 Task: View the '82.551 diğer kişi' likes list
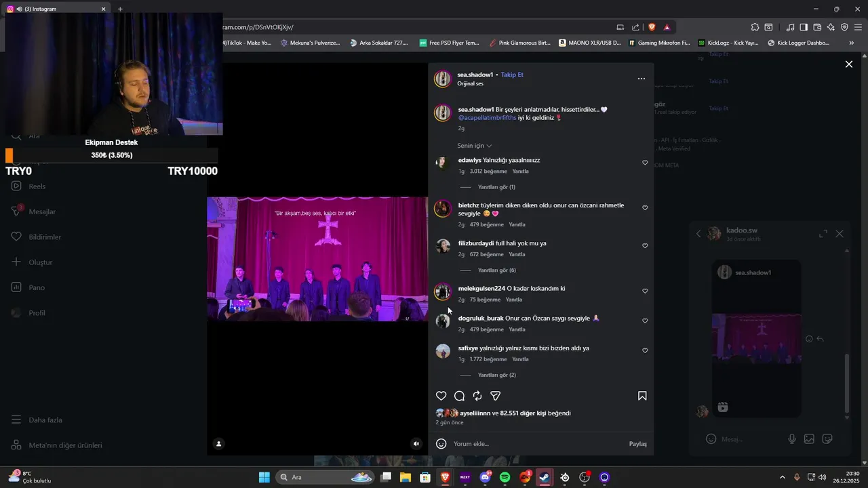(x=523, y=413)
